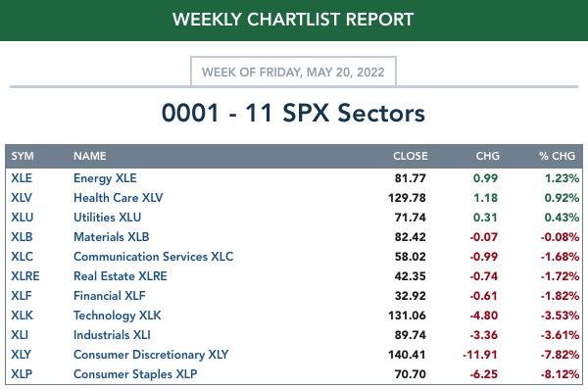
Task: Click the Consumer Staples XLP link
Action: (x=135, y=374)
